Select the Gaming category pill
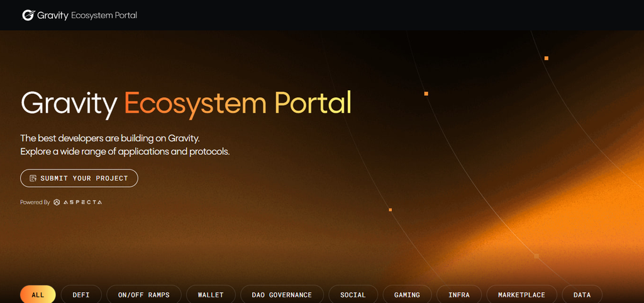This screenshot has width=644, height=303. click(407, 295)
